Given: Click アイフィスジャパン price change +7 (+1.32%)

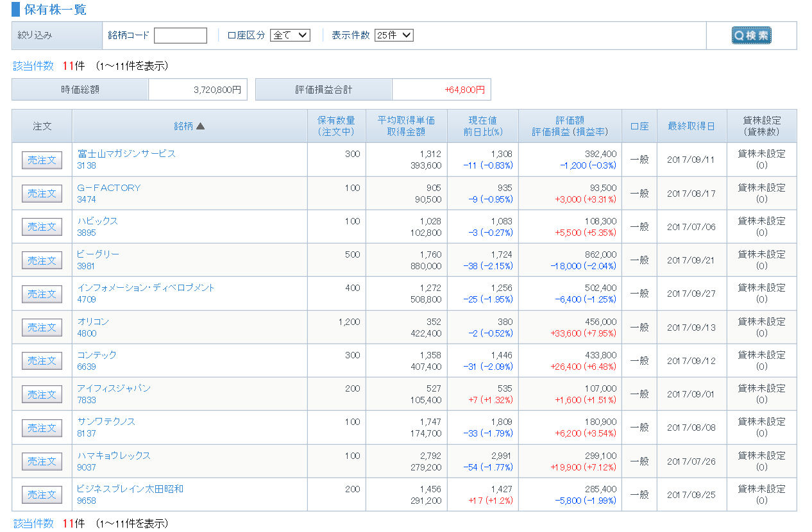Looking at the screenshot, I should 491,400.
